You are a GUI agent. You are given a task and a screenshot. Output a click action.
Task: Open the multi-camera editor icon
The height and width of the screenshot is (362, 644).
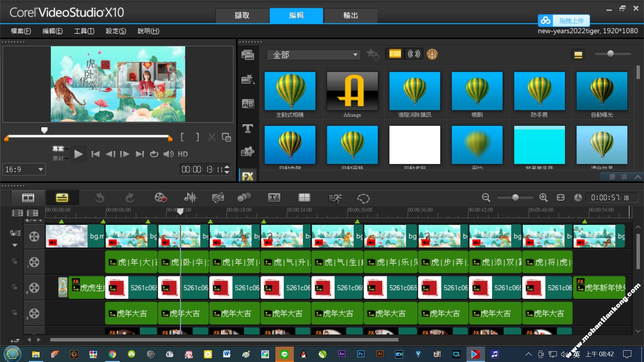304,198
